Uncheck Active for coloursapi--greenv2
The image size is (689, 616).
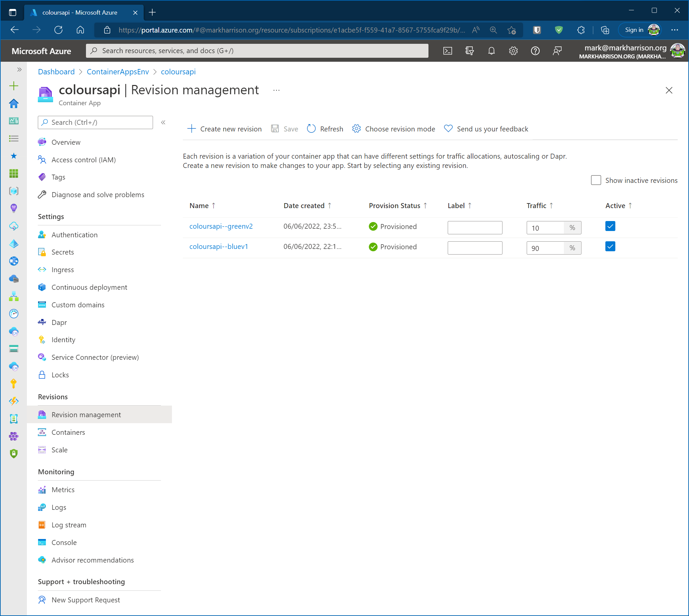[x=610, y=226]
